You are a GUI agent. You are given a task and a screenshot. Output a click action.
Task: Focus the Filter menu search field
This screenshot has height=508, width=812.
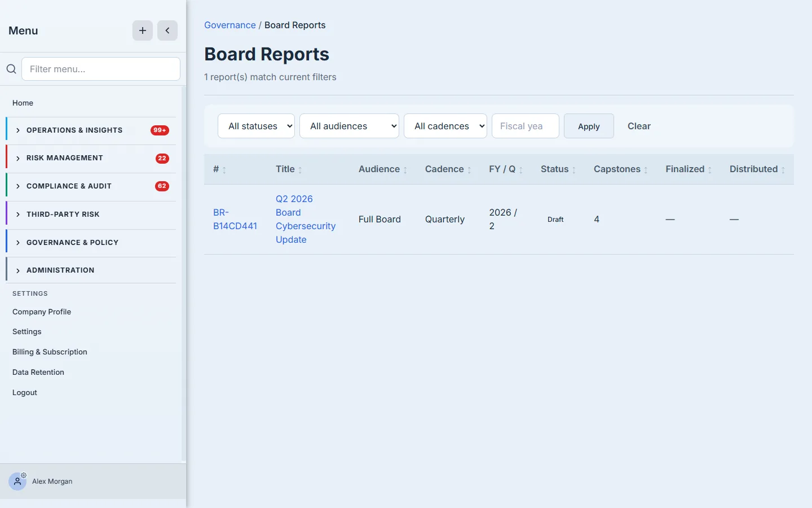101,69
